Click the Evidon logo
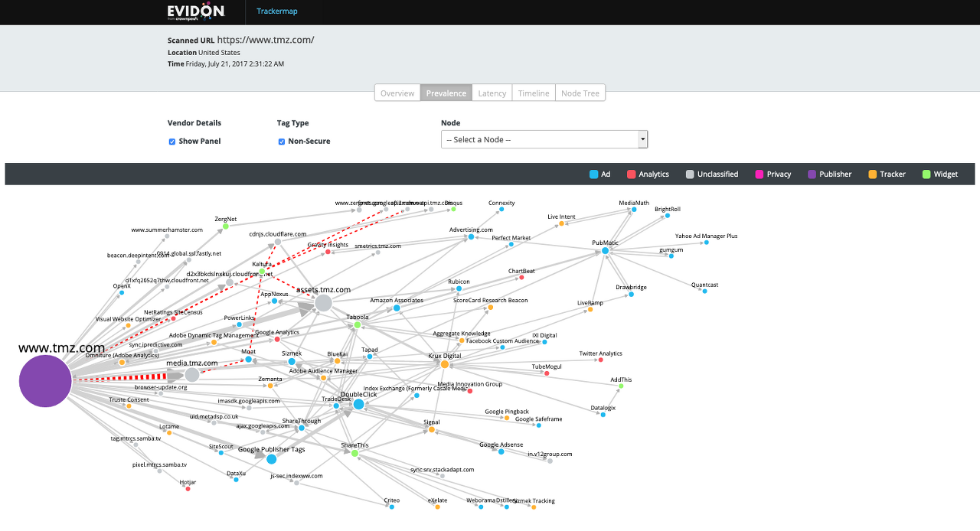Image resolution: width=980 pixels, height=531 pixels. pyautogui.click(x=196, y=11)
